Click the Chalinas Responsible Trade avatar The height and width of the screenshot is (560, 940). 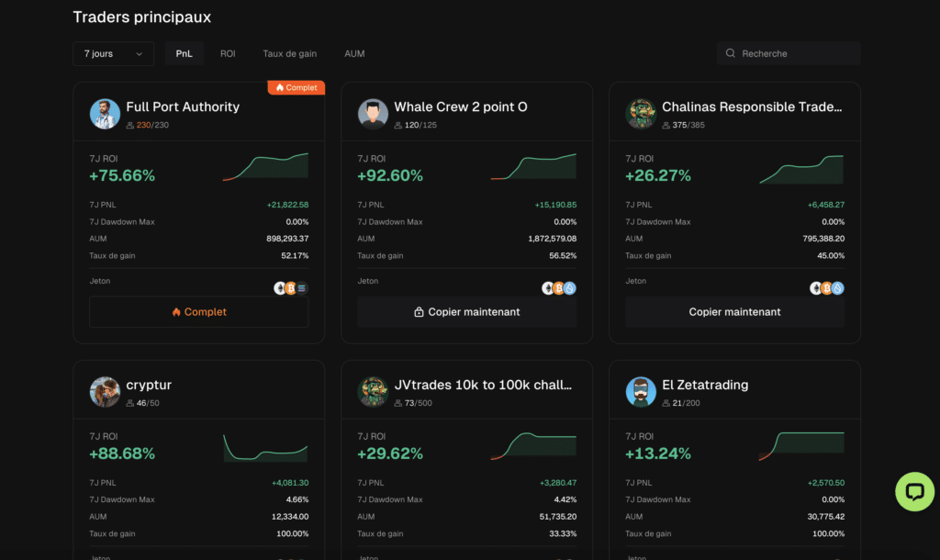tap(641, 114)
